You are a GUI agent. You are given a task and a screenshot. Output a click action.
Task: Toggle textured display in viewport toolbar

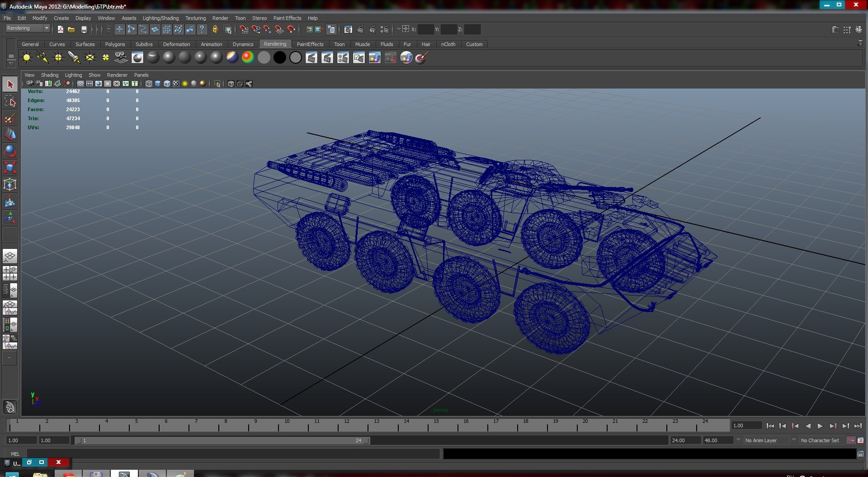[x=176, y=84]
